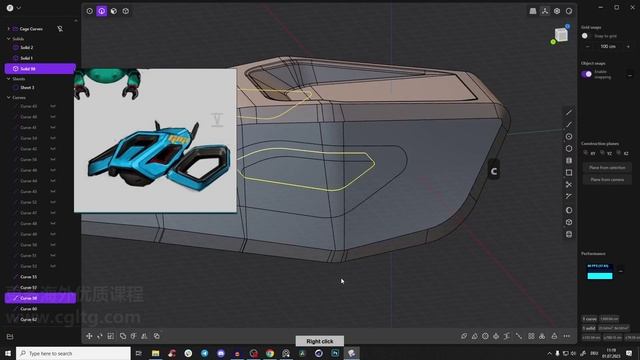Select control-point selection mode icon
Viewport: 640px width, 360px height.
(x=89, y=11)
